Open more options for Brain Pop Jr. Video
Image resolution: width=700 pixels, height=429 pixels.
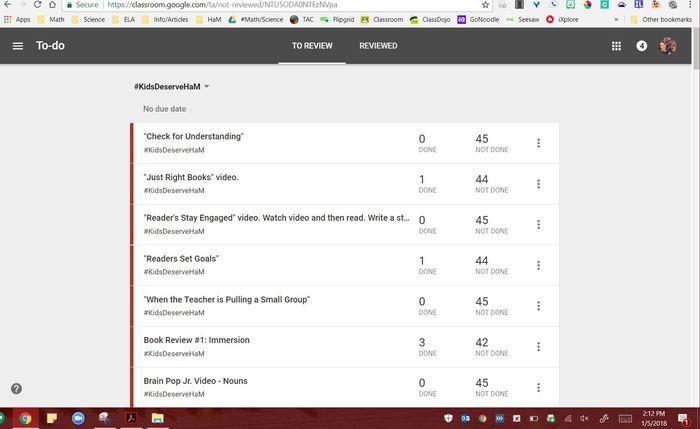coord(538,387)
